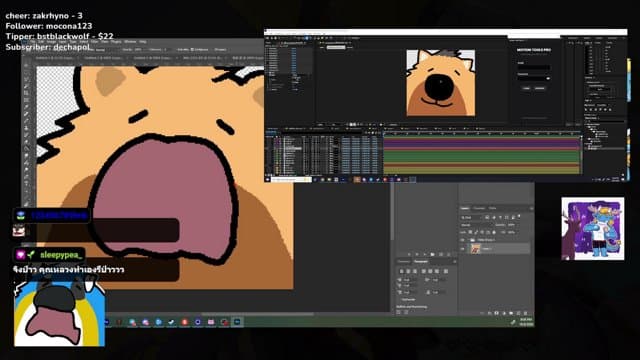Toggle layer filtering switch in Layers panel
This screenshot has height=360, width=640.
coord(519,216)
